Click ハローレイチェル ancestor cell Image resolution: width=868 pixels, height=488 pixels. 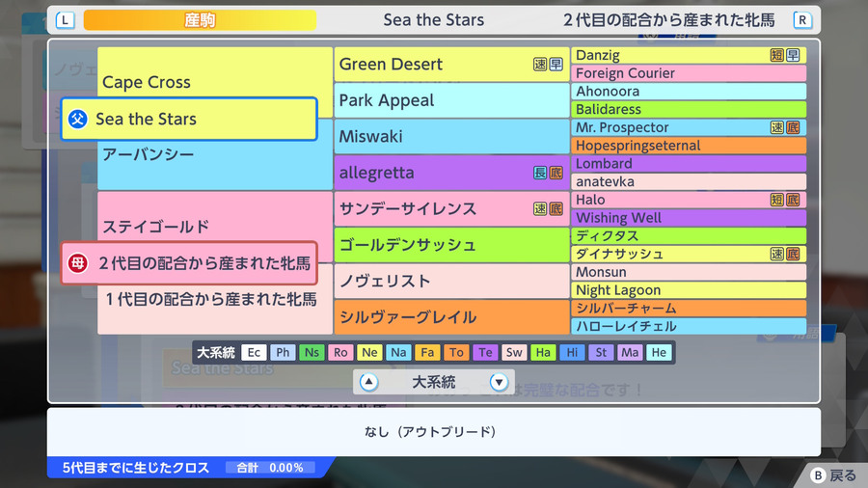tap(689, 326)
